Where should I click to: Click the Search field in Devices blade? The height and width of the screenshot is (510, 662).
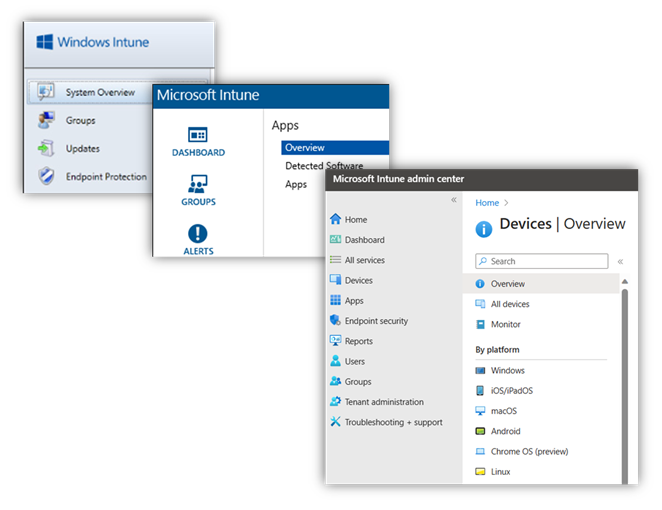542,261
